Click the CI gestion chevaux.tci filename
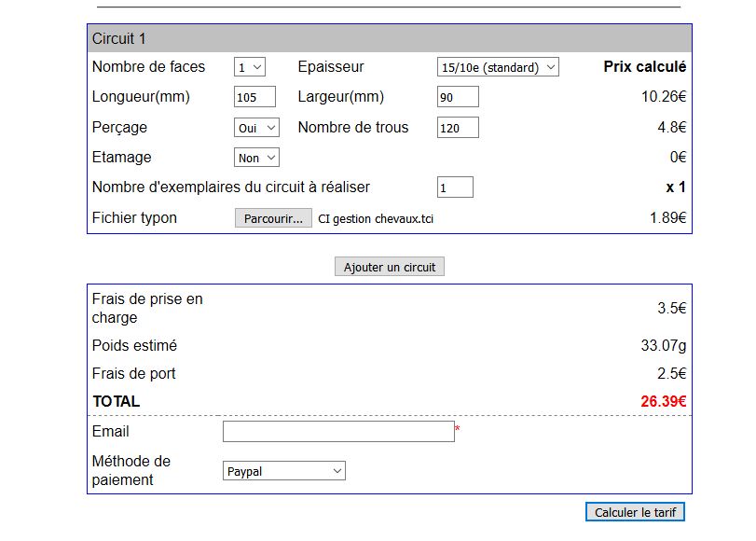Viewport: 756px width, 541px height. point(376,219)
